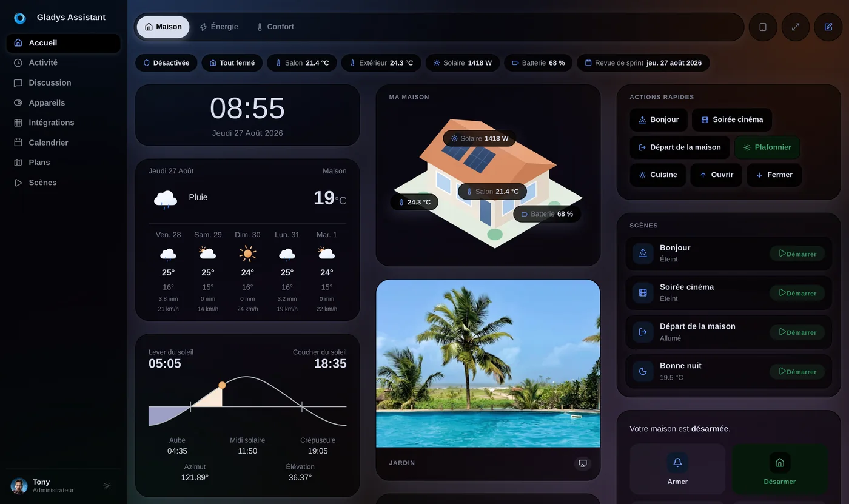Toggle the Cuisine light quick action
This screenshot has height=504, width=849.
pos(658,175)
